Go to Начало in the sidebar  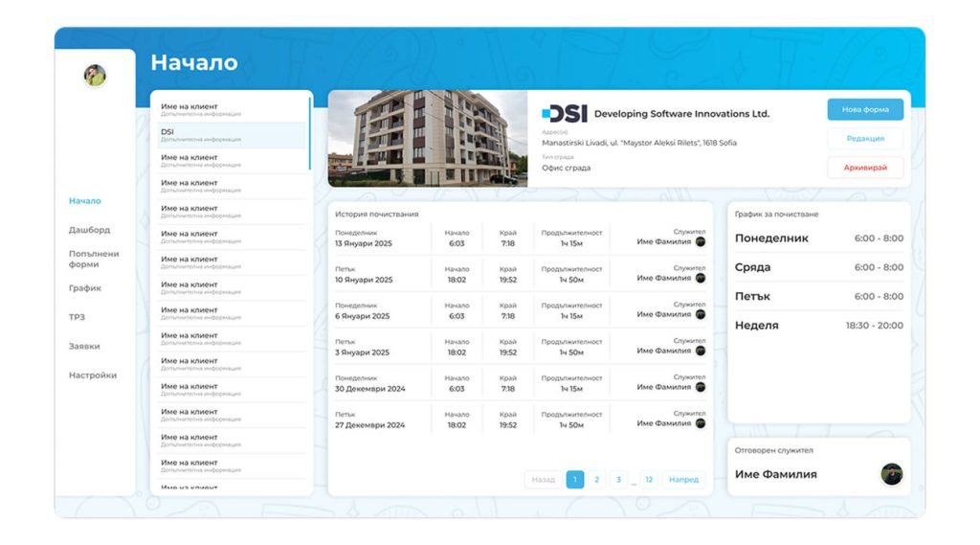coord(85,201)
